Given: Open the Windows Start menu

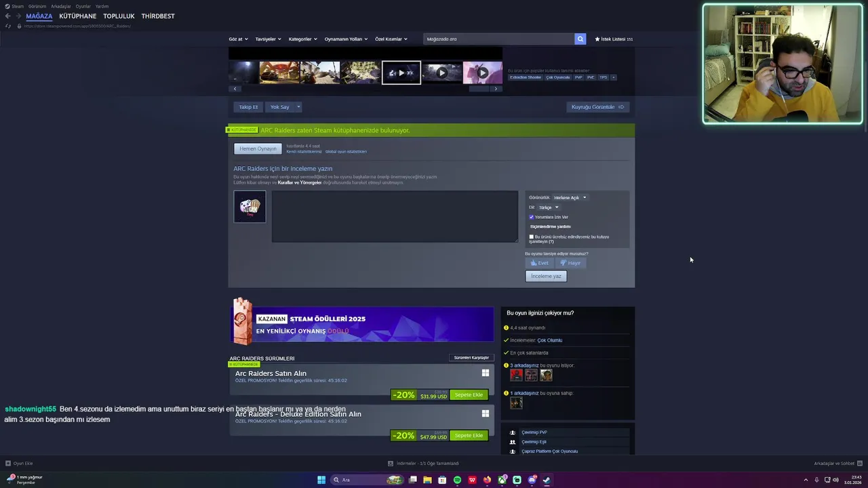Looking at the screenshot, I should click(321, 480).
